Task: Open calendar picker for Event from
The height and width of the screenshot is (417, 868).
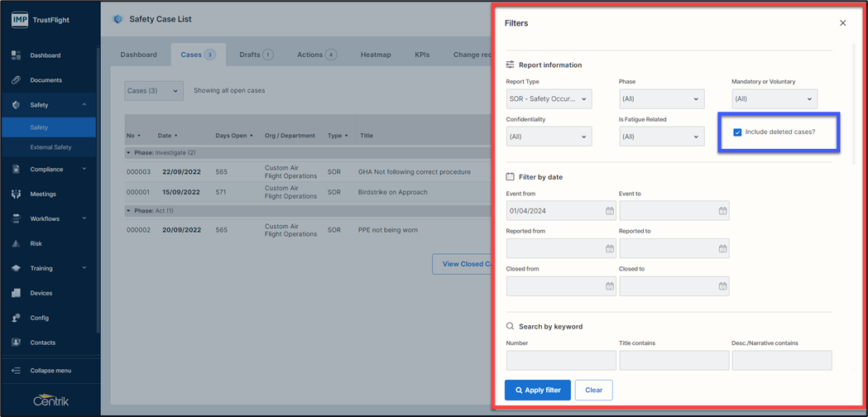Action: click(610, 211)
